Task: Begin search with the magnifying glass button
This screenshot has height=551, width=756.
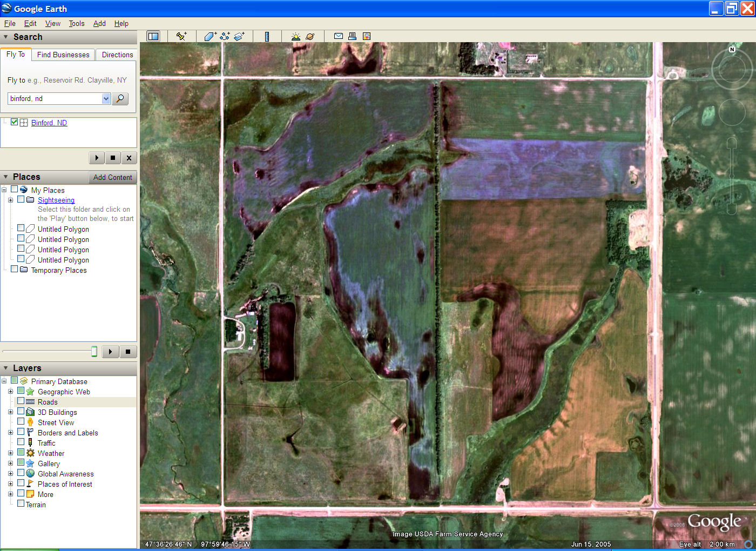Action: coord(120,98)
